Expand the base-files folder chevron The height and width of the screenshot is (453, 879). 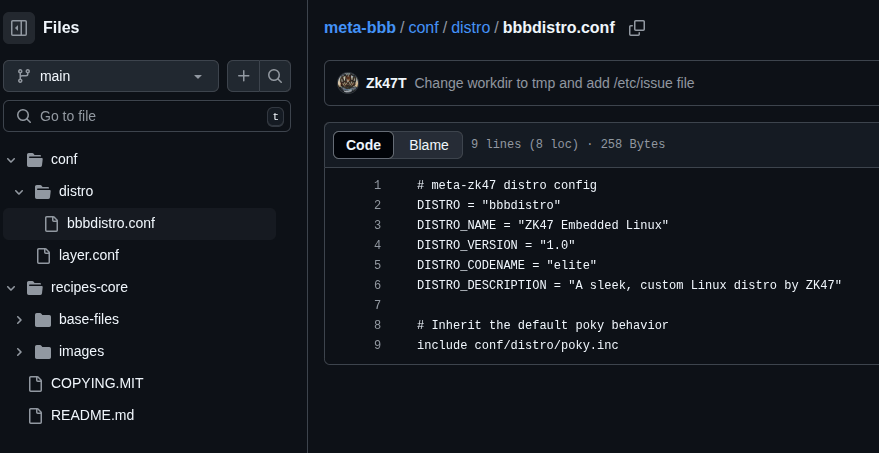[x=19, y=320]
